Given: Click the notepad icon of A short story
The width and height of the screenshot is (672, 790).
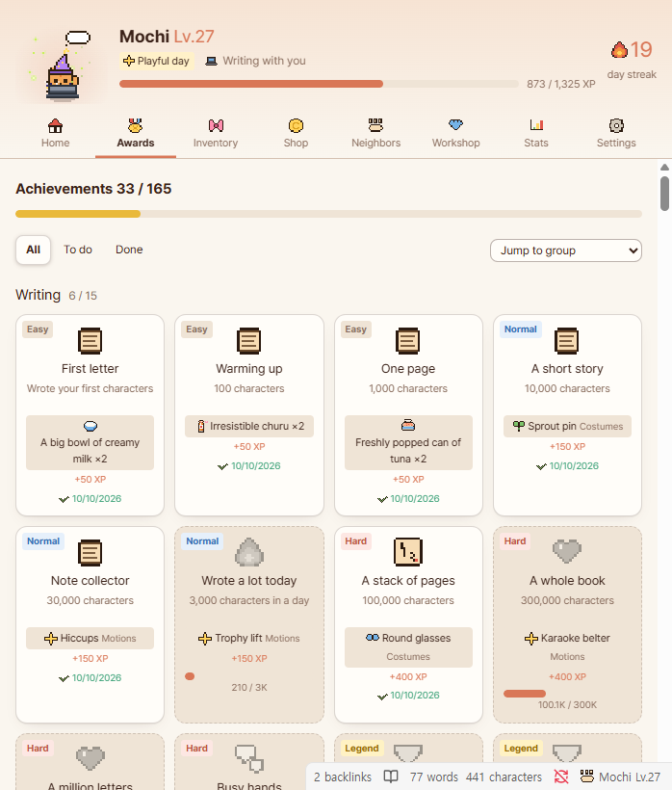Looking at the screenshot, I should pyautogui.click(x=567, y=341).
